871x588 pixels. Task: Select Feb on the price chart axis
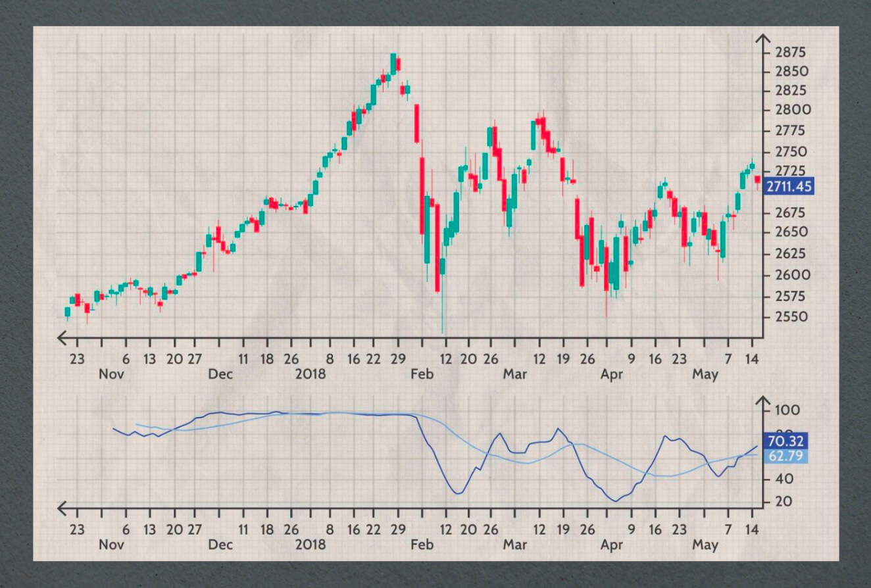click(x=422, y=375)
